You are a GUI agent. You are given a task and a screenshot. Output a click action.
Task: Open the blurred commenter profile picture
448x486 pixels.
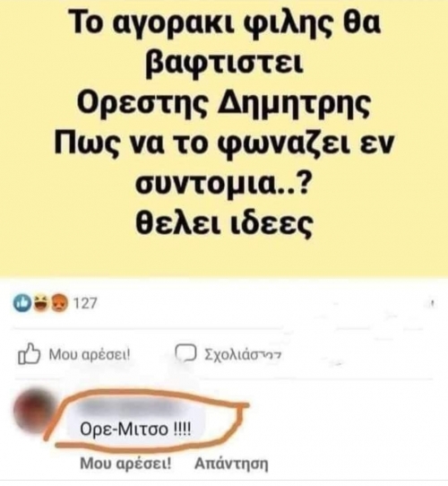[x=32, y=412]
